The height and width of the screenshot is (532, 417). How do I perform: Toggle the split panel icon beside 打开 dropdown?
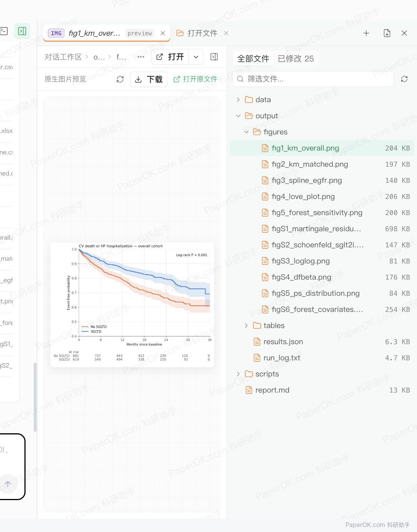214,57
